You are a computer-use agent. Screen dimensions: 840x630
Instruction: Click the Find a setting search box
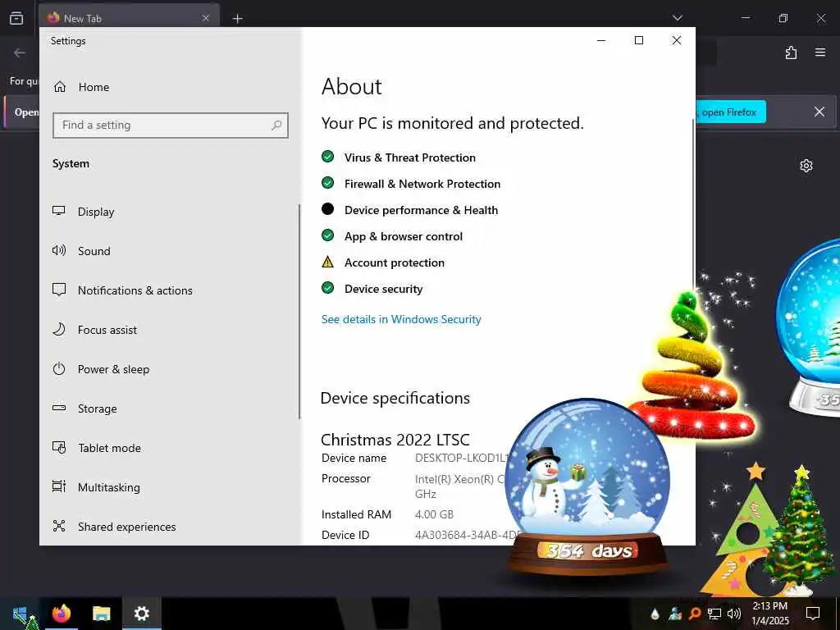click(171, 126)
